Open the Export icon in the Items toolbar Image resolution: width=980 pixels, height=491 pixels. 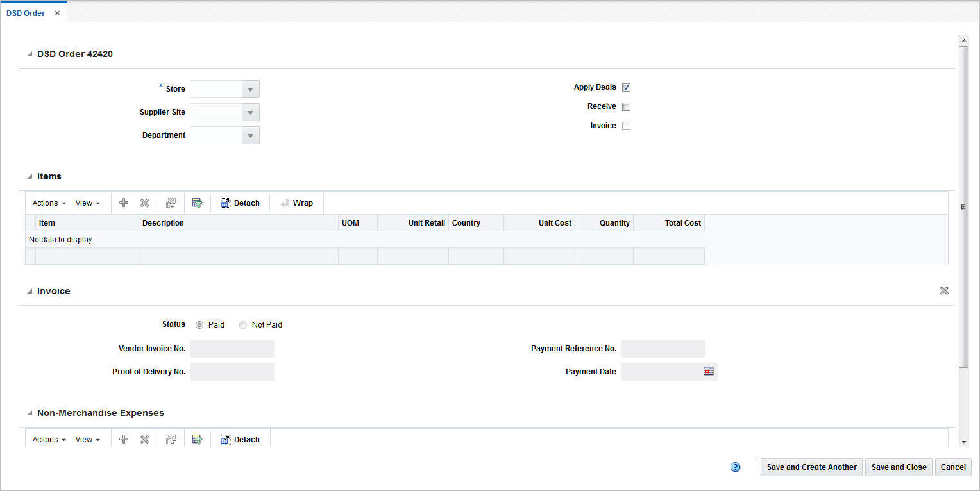(171, 203)
